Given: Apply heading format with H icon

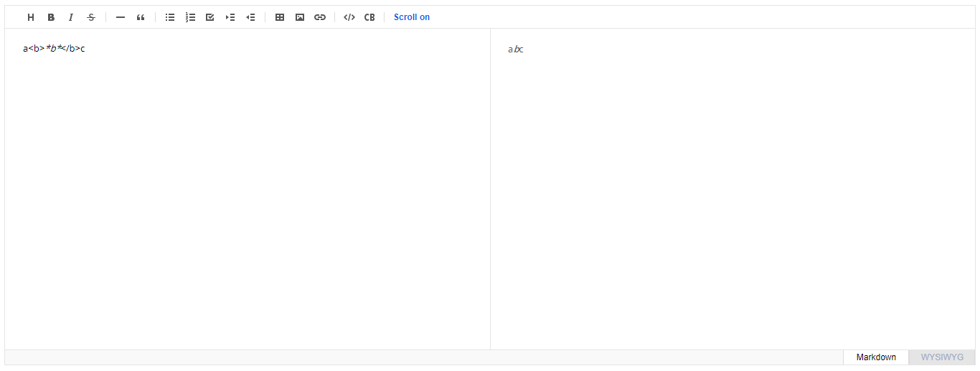Looking at the screenshot, I should click(x=31, y=17).
